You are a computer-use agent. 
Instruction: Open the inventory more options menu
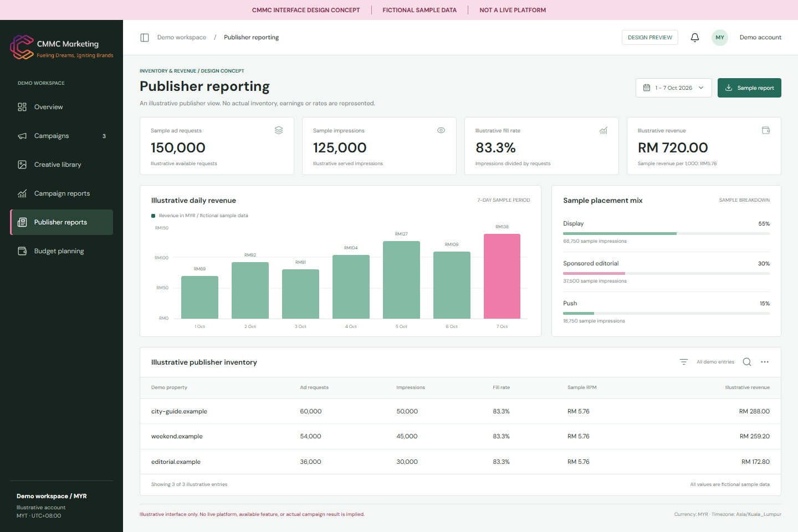[x=765, y=362]
